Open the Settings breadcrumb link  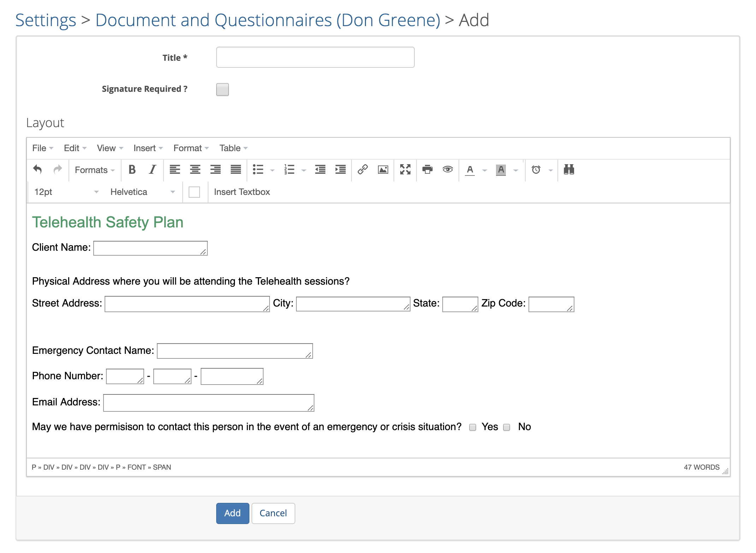[x=46, y=20]
